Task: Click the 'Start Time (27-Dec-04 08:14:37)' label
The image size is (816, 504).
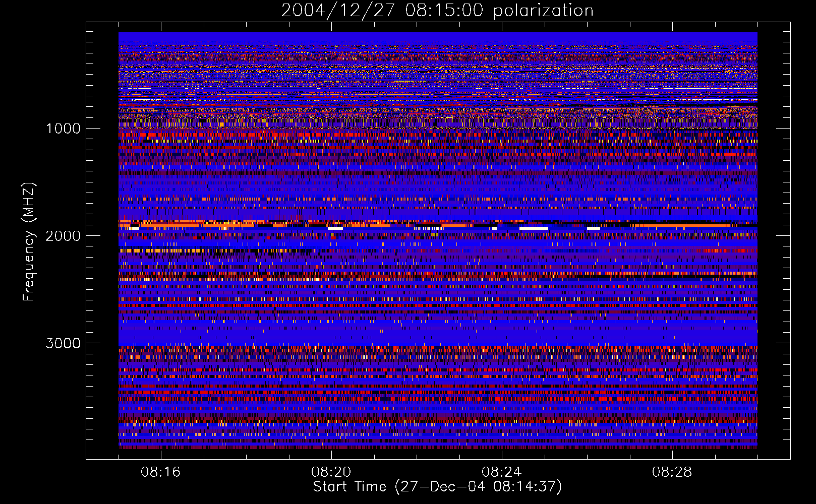Action: (437, 487)
